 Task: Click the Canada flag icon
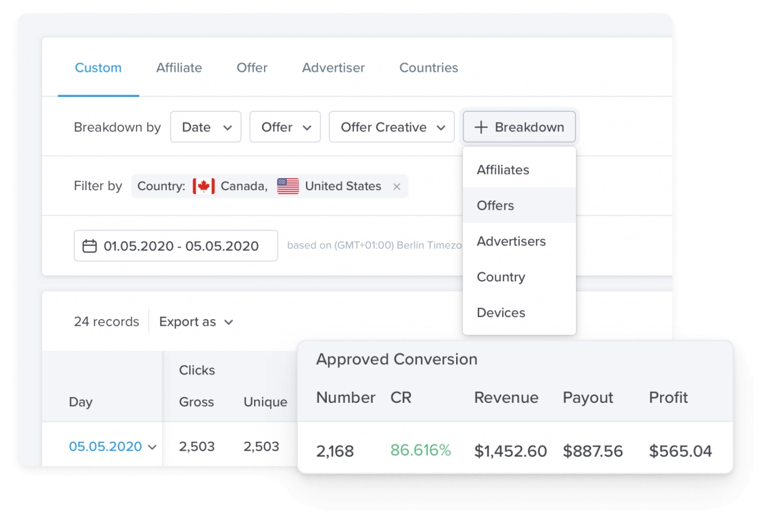pos(203,186)
